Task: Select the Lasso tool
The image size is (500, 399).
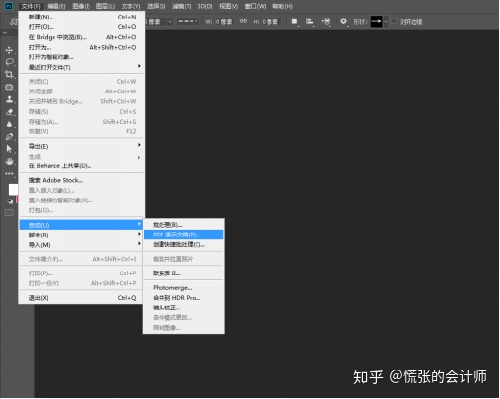Action: click(x=9, y=62)
